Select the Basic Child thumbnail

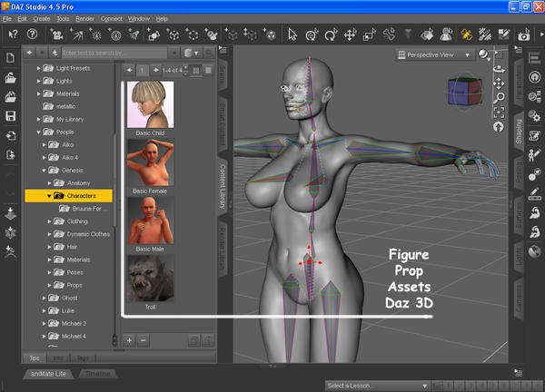(150, 104)
